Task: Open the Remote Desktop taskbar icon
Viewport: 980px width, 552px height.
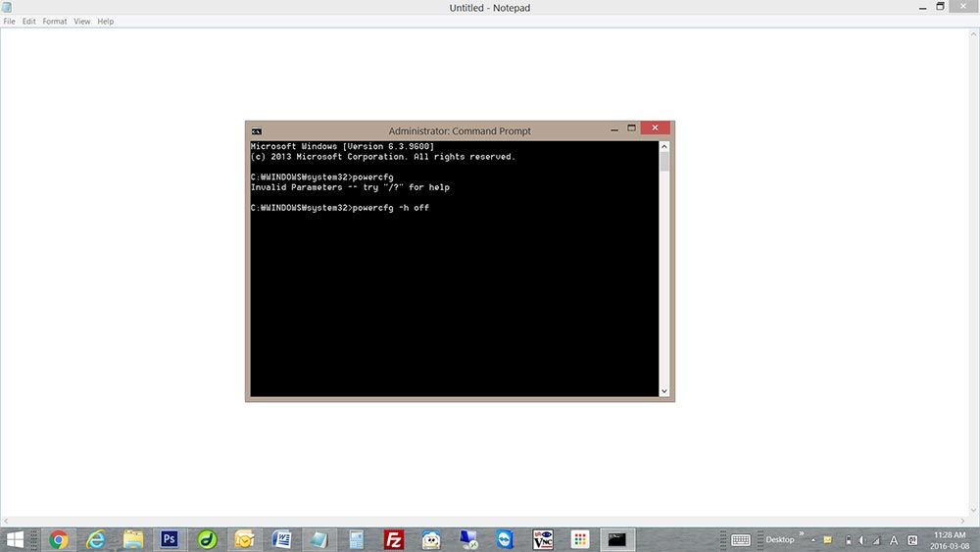Action: [x=468, y=539]
